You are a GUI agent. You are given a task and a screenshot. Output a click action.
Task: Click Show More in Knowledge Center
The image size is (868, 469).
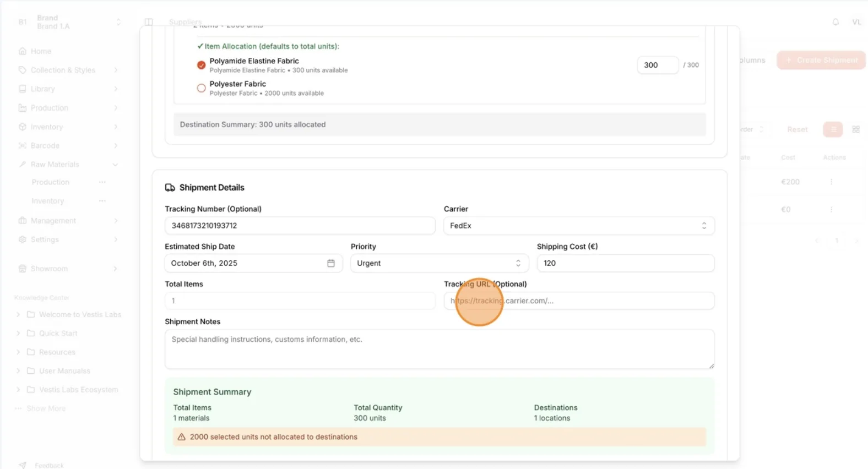click(x=46, y=408)
